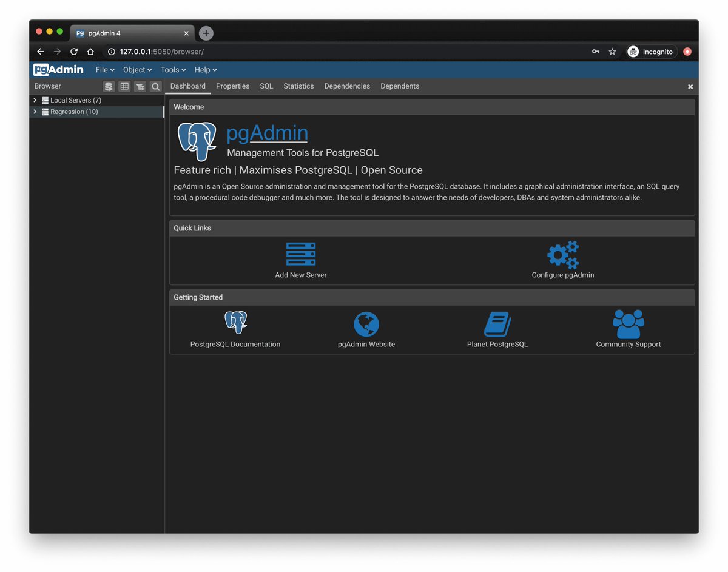This screenshot has height=572, width=728.
Task: Click the saved password key icon
Action: (x=596, y=52)
